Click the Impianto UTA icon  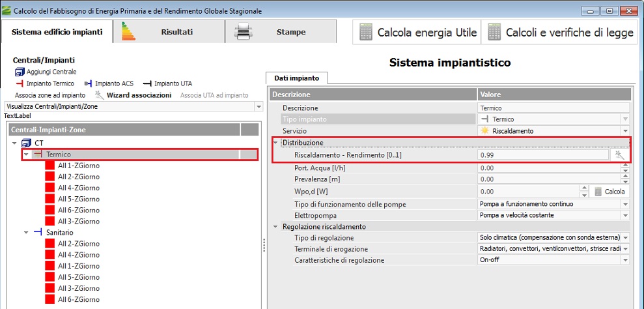point(147,83)
